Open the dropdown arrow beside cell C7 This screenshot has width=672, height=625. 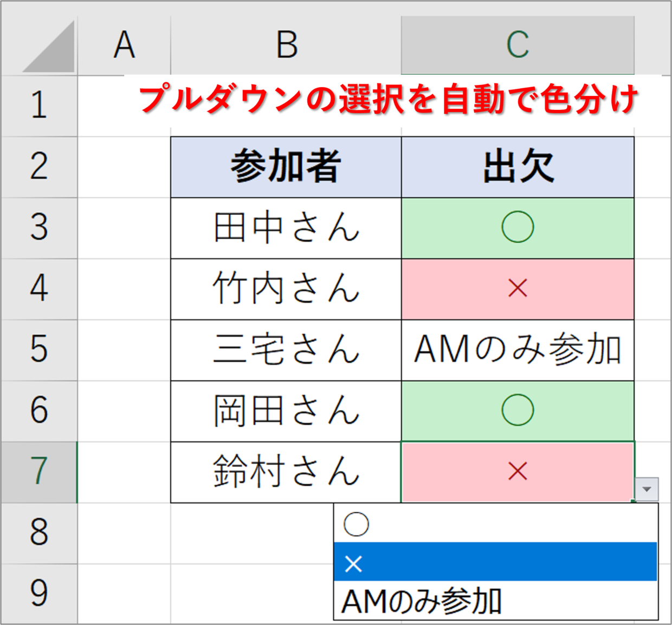[647, 489]
